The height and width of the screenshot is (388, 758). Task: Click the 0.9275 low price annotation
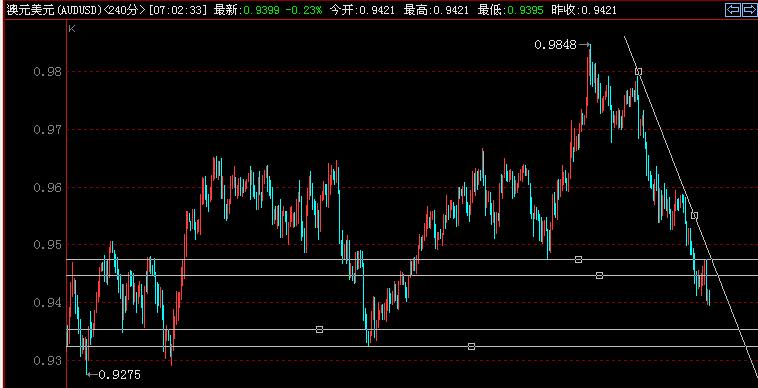(x=119, y=374)
